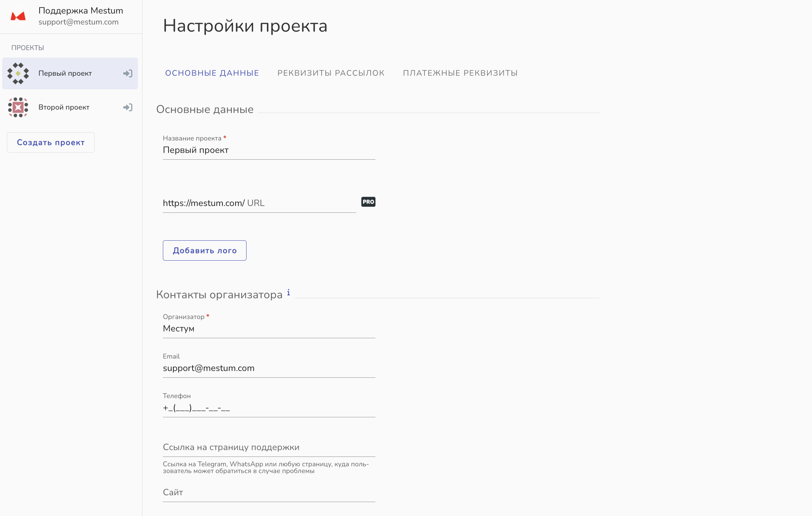The height and width of the screenshot is (516, 812).
Task: Click the Второй проект avatar icon
Action: [x=18, y=107]
